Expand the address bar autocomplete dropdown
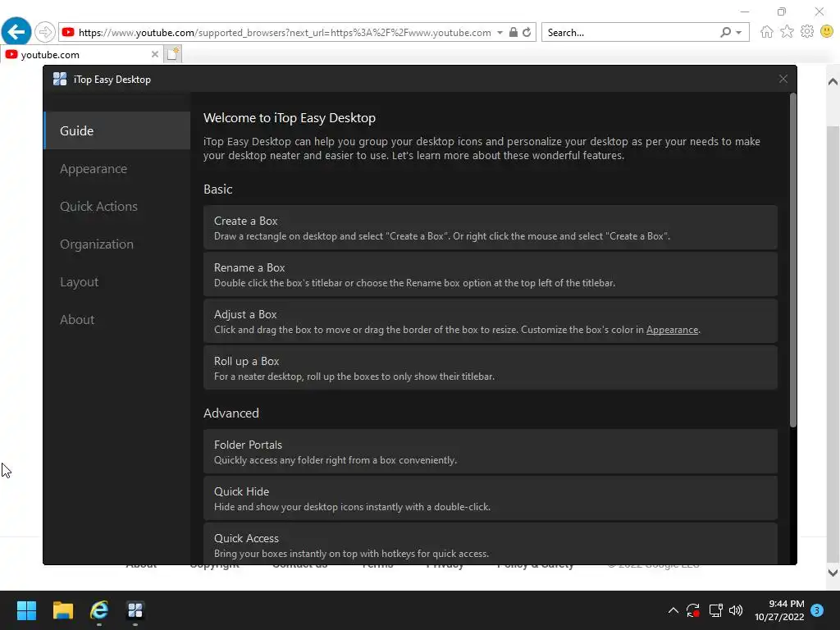The width and height of the screenshot is (840, 630). pyautogui.click(x=500, y=33)
